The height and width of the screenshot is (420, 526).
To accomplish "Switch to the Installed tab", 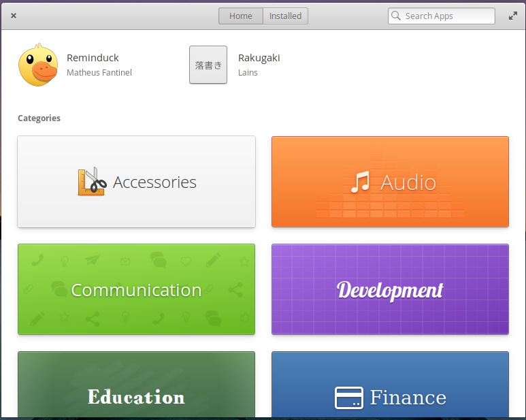I will tap(285, 16).
